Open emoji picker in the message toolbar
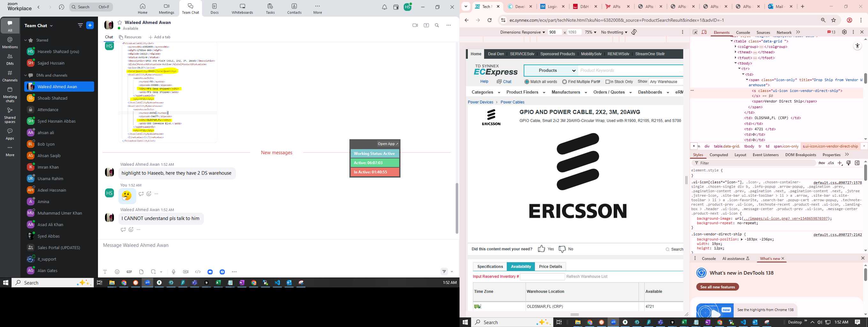The height and width of the screenshot is (327, 868). tap(117, 272)
